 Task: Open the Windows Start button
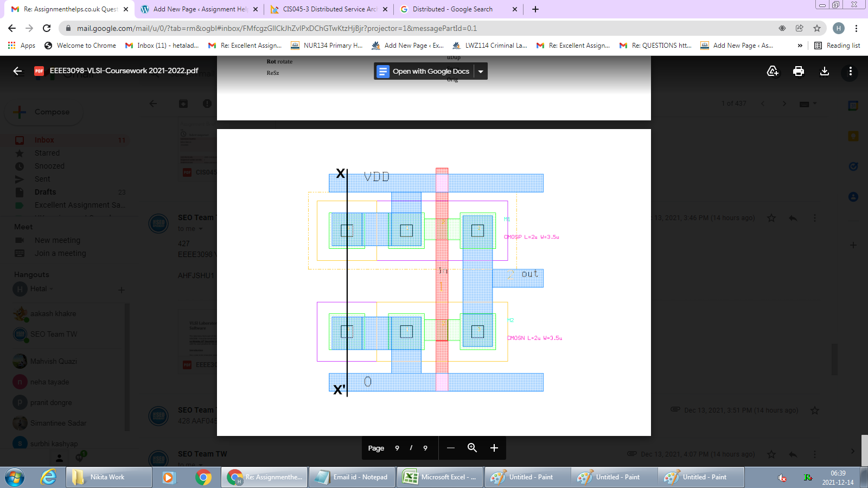(15, 477)
